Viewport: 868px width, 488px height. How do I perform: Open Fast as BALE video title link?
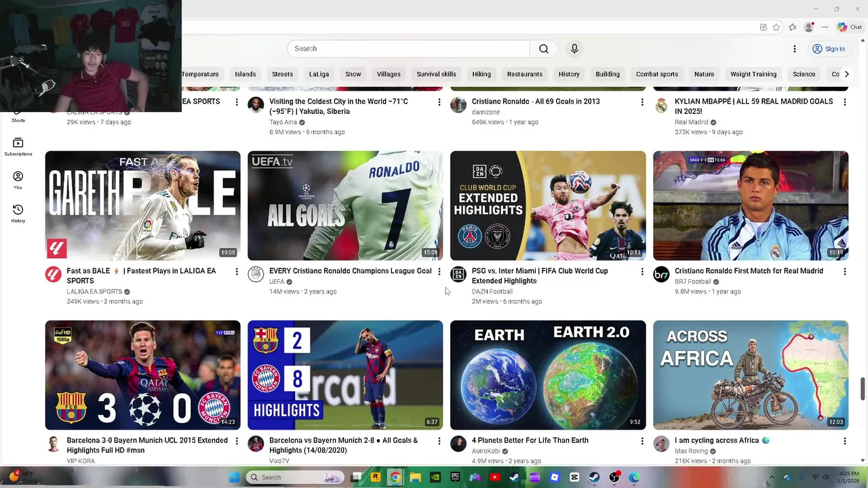tap(141, 276)
